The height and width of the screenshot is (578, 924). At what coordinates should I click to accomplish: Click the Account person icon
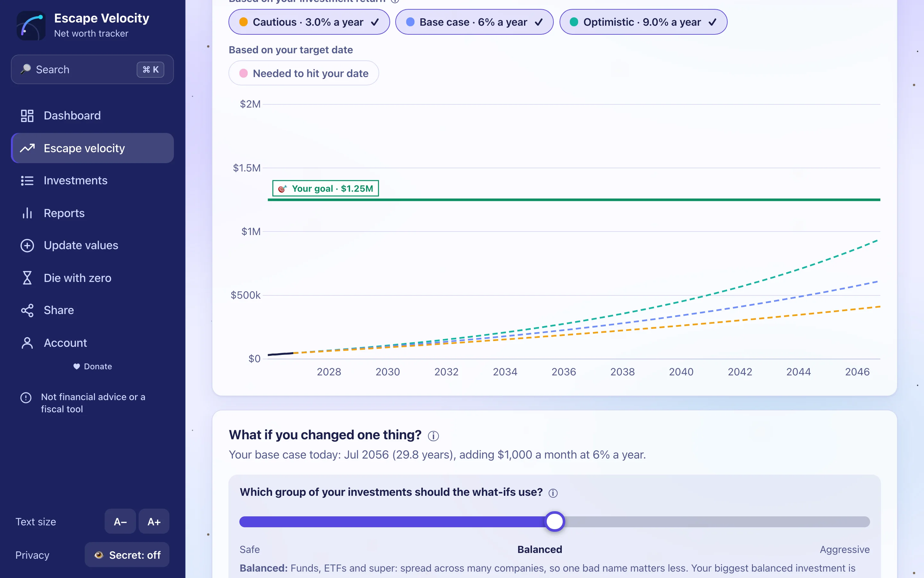coord(27,343)
